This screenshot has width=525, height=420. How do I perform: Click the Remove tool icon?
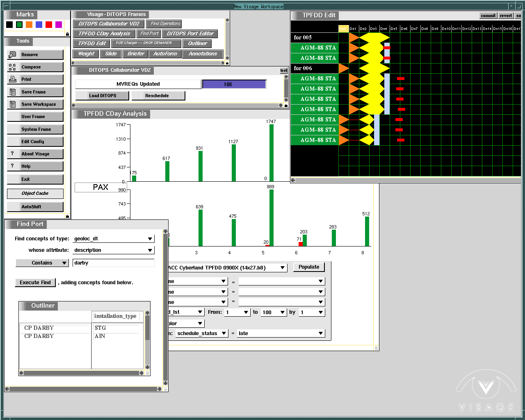(12, 55)
